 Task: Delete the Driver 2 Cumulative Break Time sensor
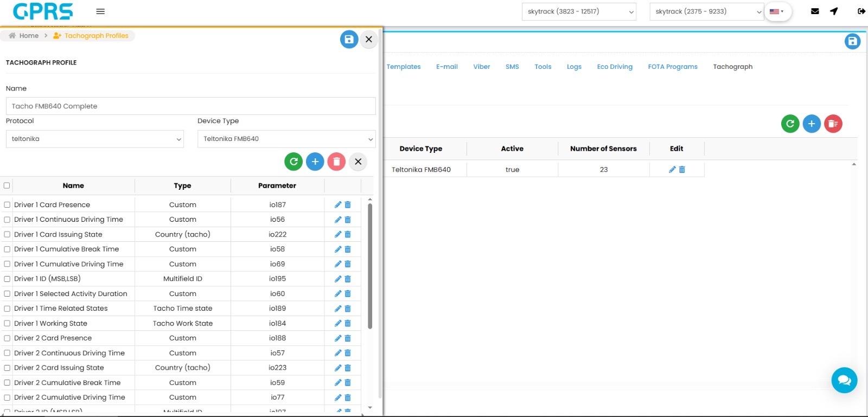click(x=348, y=383)
